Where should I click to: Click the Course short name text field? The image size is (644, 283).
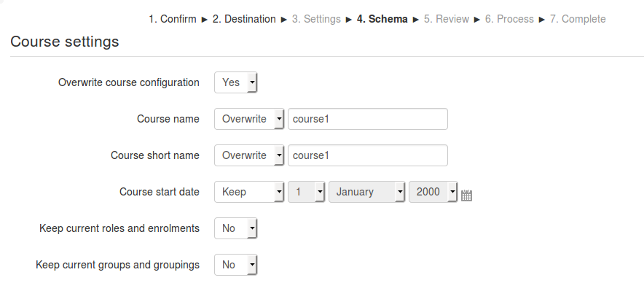(x=368, y=155)
